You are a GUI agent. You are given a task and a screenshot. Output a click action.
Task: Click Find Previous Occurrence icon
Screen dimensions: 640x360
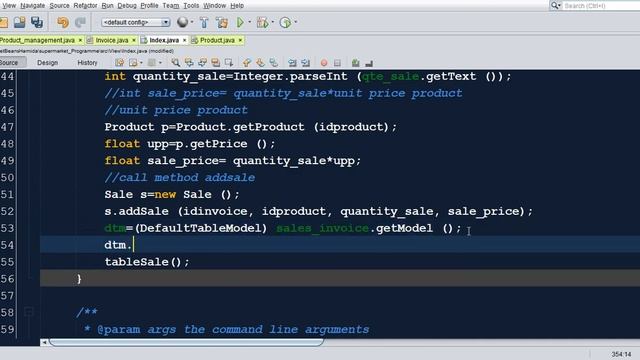tap(189, 63)
